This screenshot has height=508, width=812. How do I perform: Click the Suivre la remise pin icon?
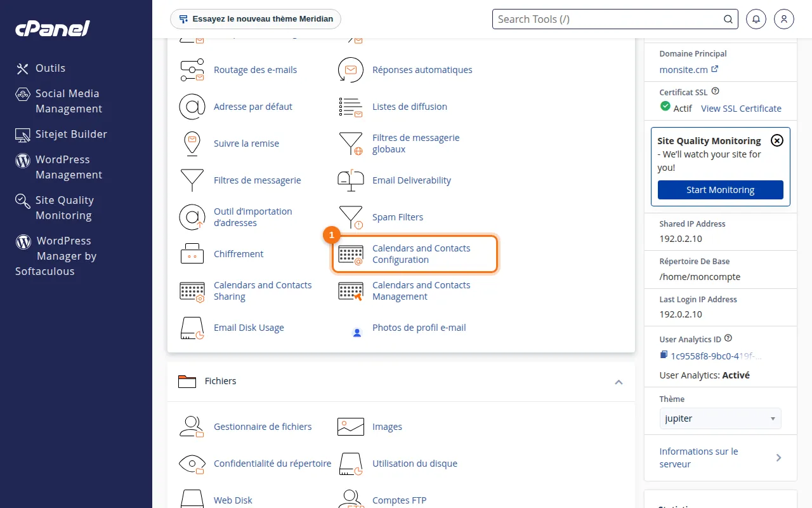tap(192, 144)
